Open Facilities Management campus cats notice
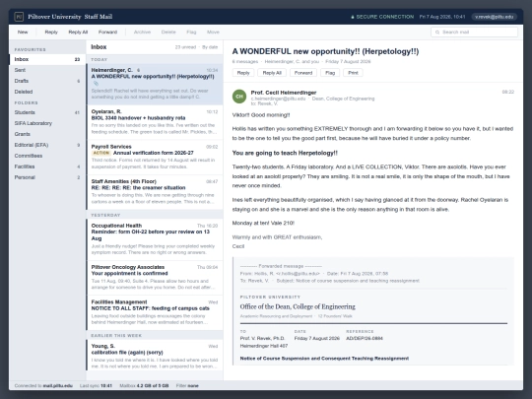The width and height of the screenshot is (532, 399). tap(155, 313)
